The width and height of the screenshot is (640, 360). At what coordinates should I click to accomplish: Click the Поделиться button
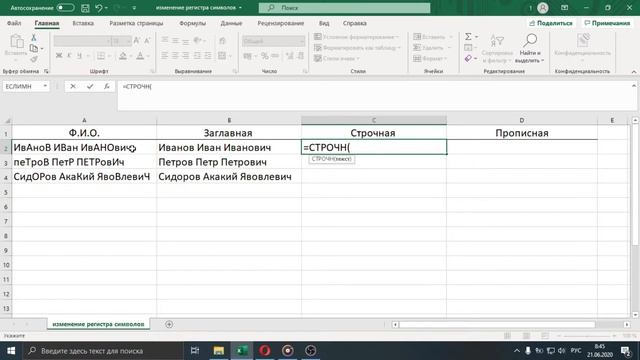tap(551, 23)
